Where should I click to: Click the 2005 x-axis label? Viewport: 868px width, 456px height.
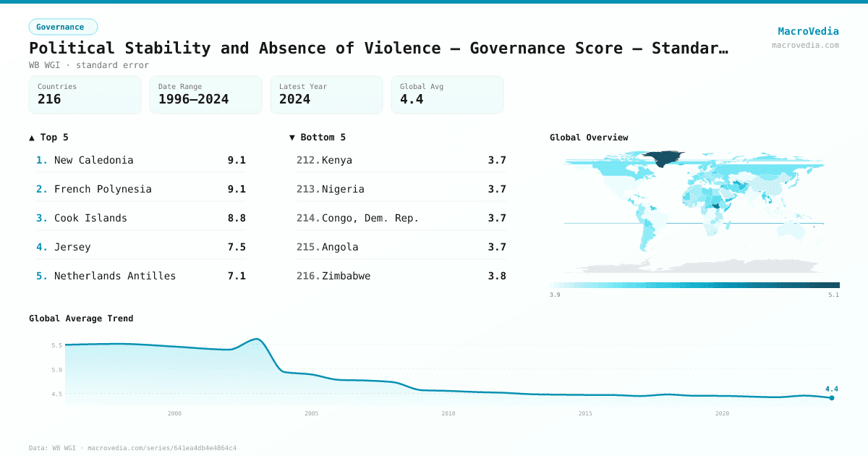tap(311, 413)
